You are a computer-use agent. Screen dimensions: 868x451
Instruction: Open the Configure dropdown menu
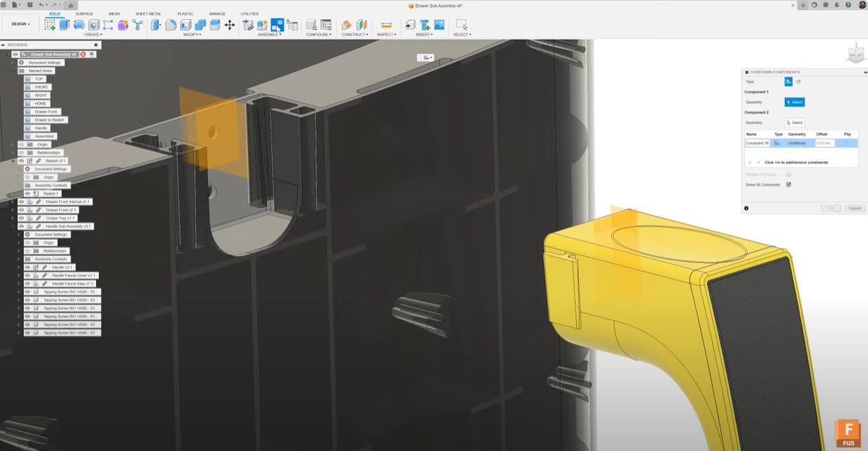319,35
